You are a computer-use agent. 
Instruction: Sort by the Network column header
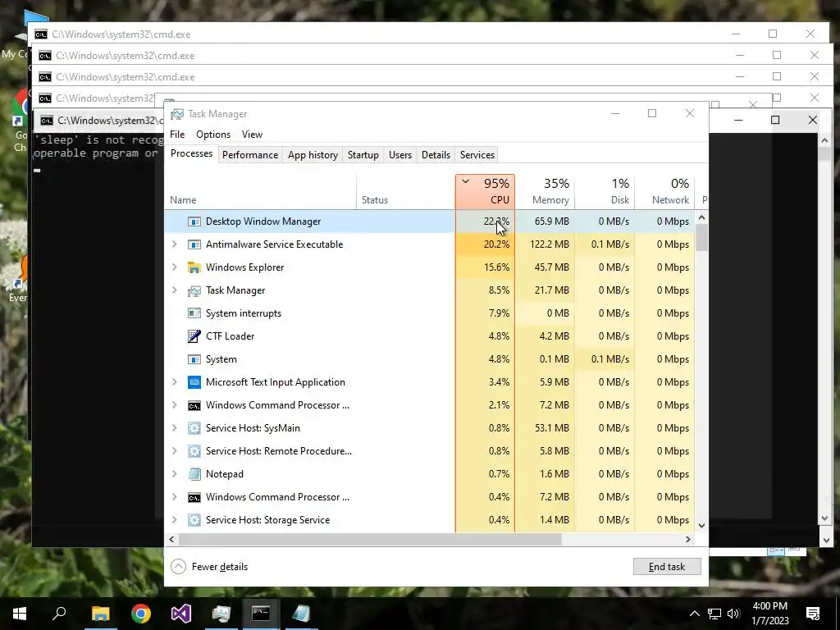coord(664,192)
